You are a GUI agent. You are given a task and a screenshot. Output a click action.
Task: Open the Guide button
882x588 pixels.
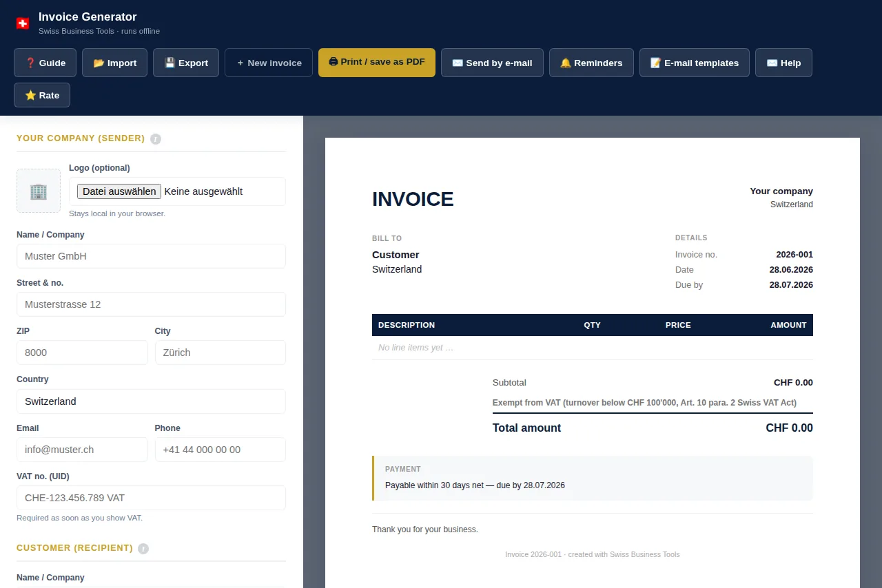click(45, 63)
